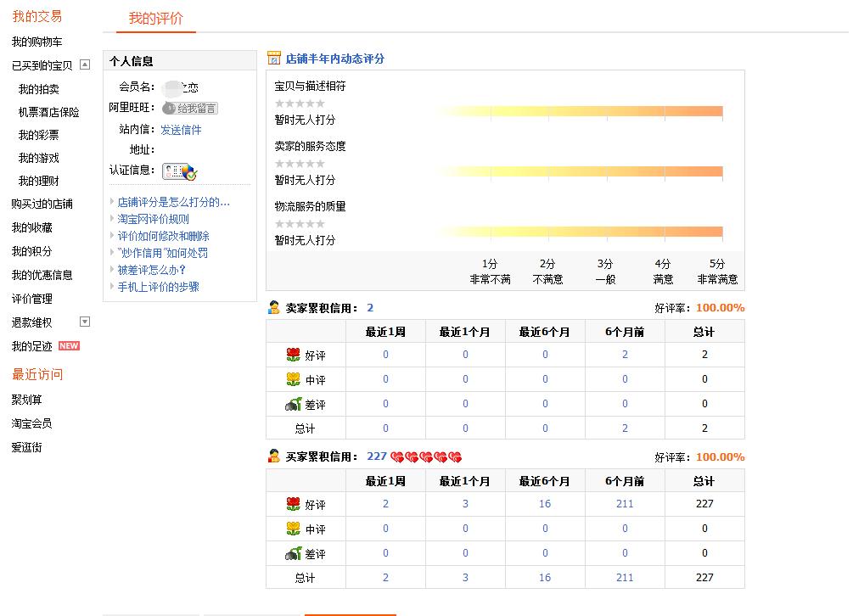Click the yellow flower 中评 icon in first credit table
Image resolution: width=853 pixels, height=616 pixels.
(294, 379)
